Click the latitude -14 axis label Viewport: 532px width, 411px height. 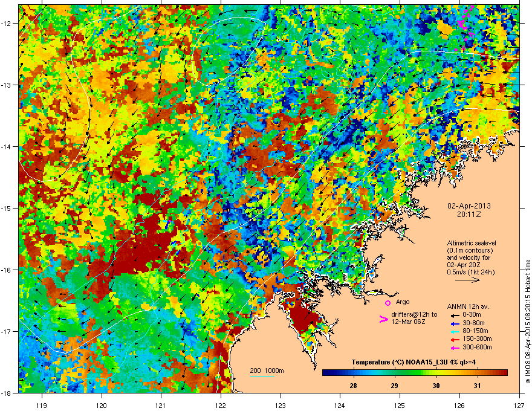[x=7, y=146]
